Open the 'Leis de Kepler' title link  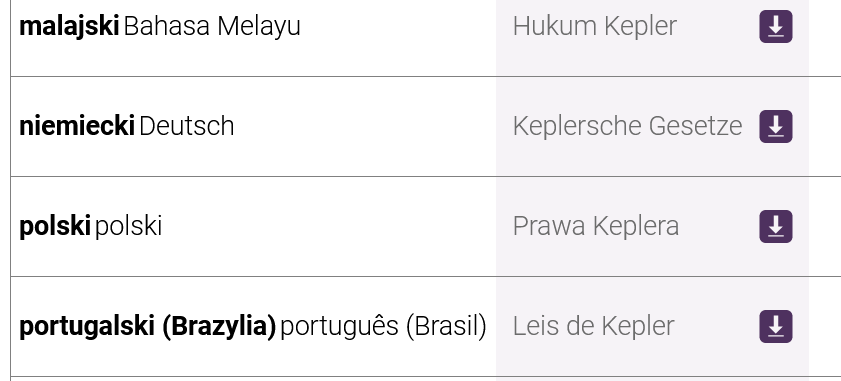[x=593, y=326]
